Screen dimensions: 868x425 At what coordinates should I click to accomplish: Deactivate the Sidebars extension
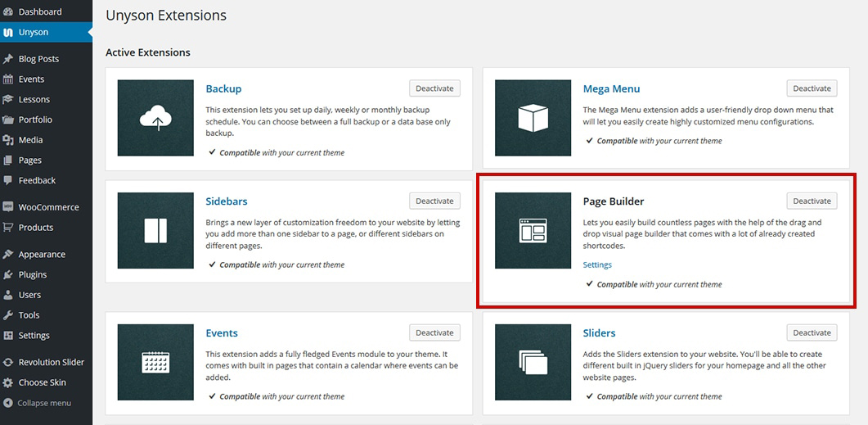tap(434, 201)
